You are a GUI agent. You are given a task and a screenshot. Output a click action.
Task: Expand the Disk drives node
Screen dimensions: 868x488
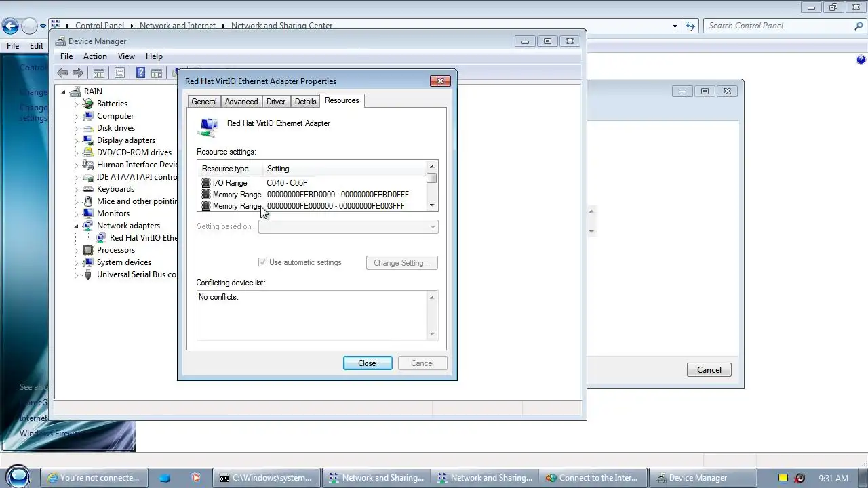pyautogui.click(x=77, y=129)
